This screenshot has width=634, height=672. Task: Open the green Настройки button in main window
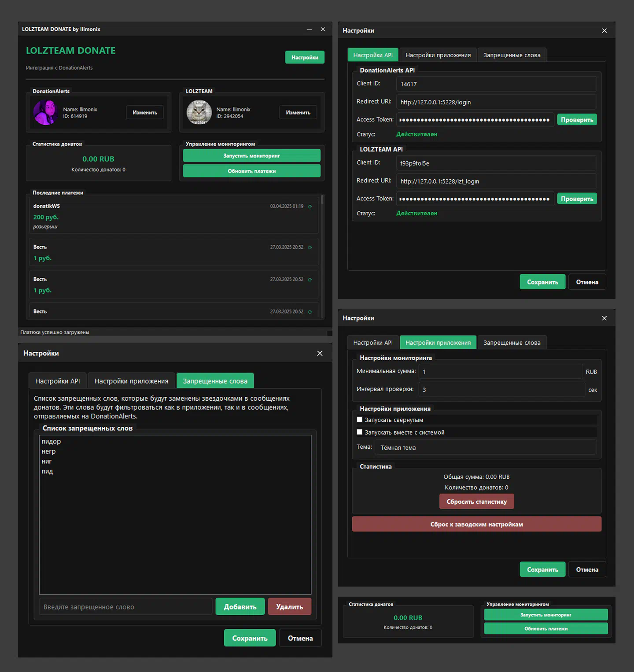tap(305, 57)
